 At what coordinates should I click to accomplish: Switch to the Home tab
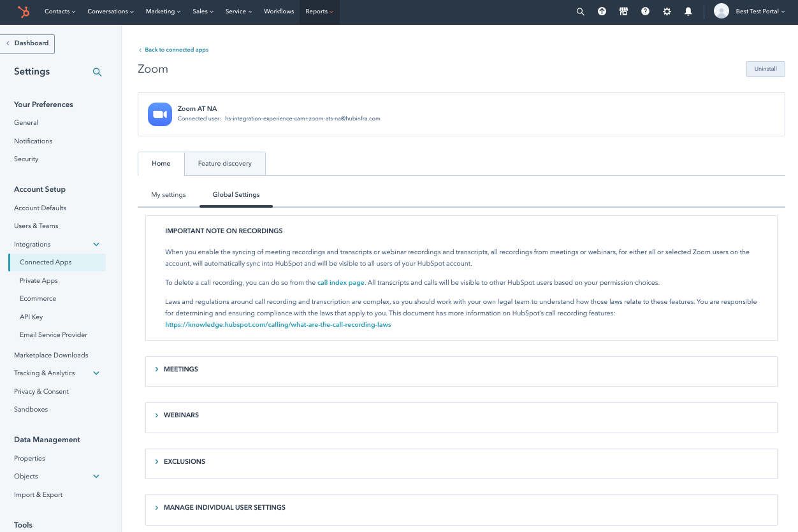(x=161, y=164)
